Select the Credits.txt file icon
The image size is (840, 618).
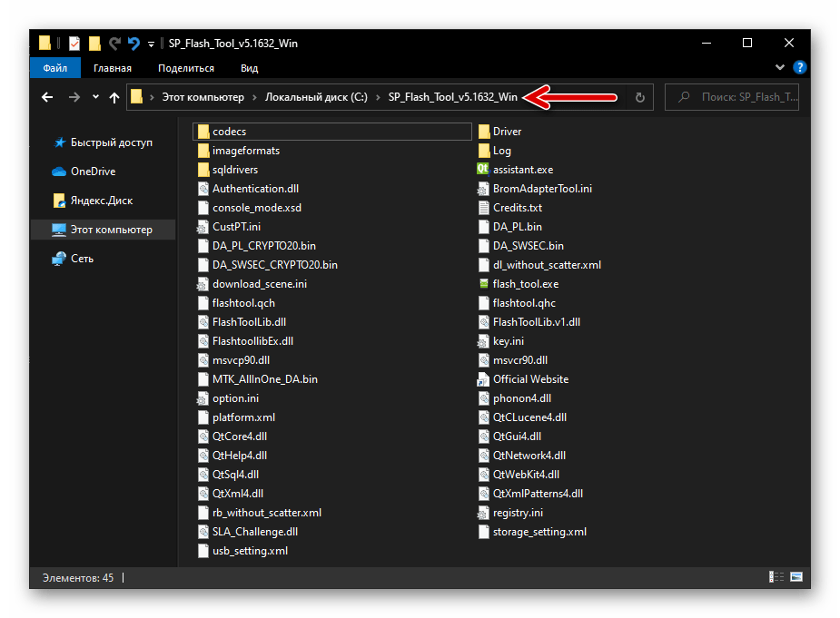point(484,208)
